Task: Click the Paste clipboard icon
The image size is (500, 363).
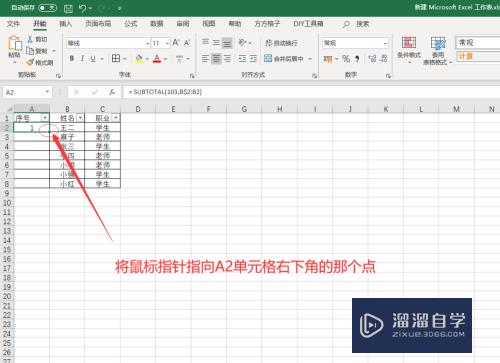Action: tap(15, 44)
